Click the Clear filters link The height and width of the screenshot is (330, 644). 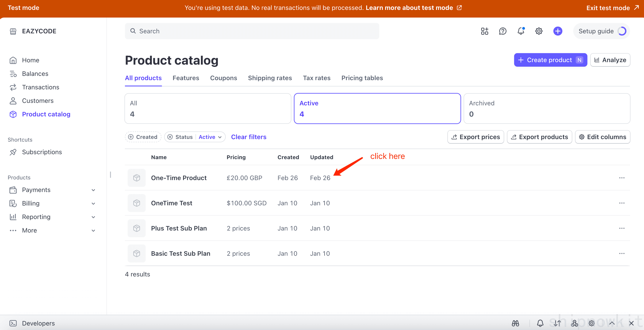(248, 137)
